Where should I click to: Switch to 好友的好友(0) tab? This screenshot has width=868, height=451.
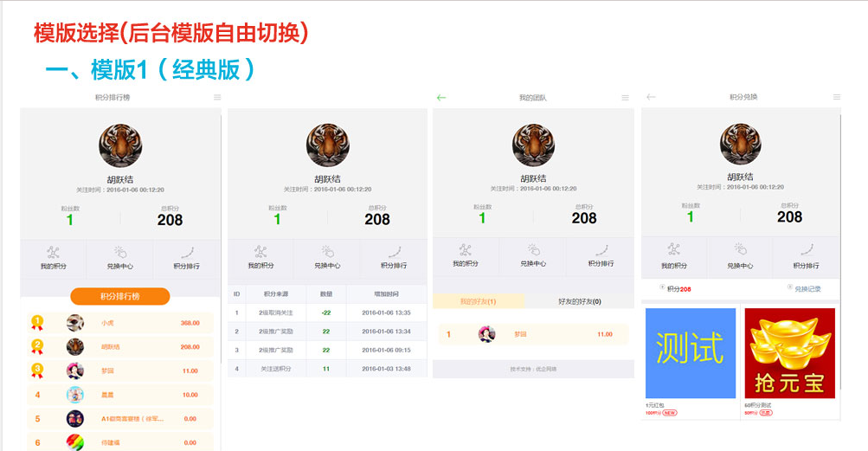[579, 301]
